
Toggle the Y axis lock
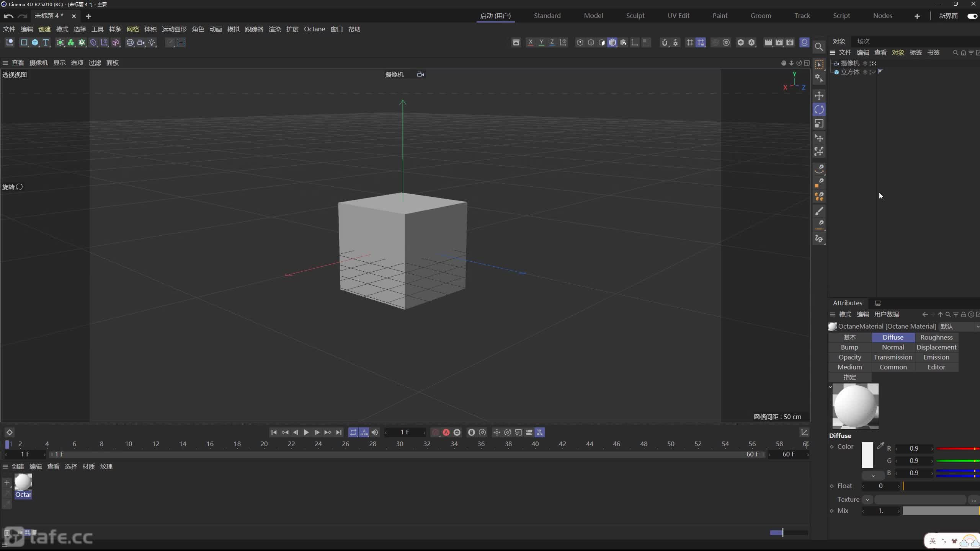click(x=541, y=42)
